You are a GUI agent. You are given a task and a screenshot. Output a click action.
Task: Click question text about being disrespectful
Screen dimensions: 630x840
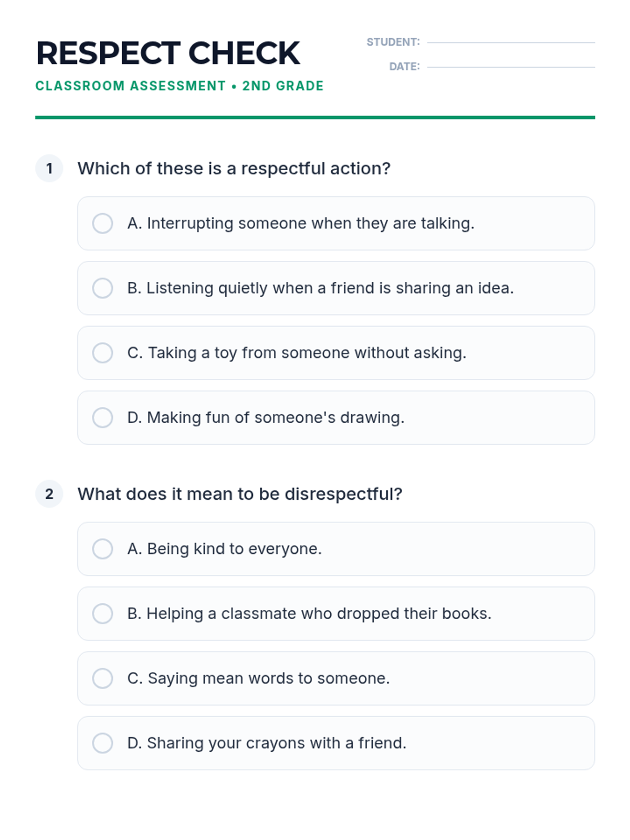coord(240,494)
